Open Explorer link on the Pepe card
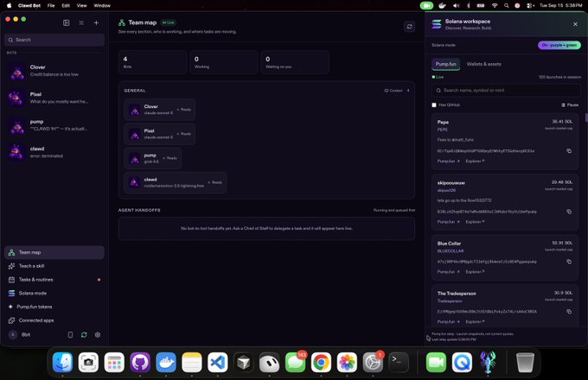This screenshot has height=380, width=588. [475, 161]
